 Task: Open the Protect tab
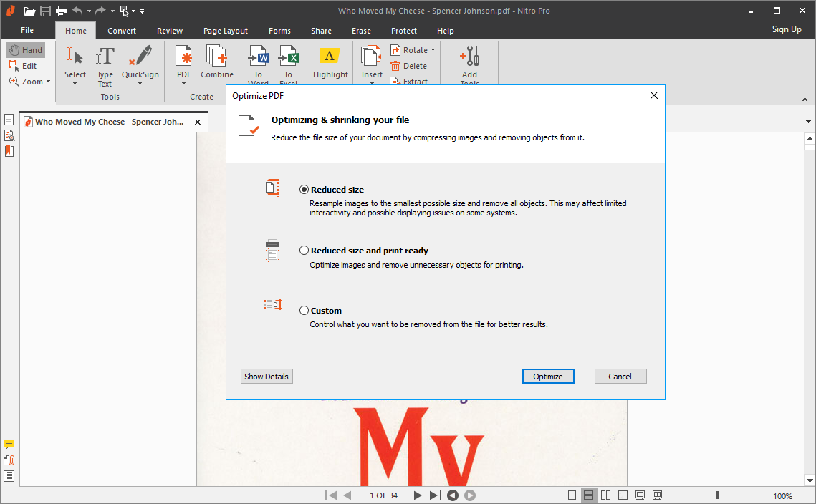(404, 31)
